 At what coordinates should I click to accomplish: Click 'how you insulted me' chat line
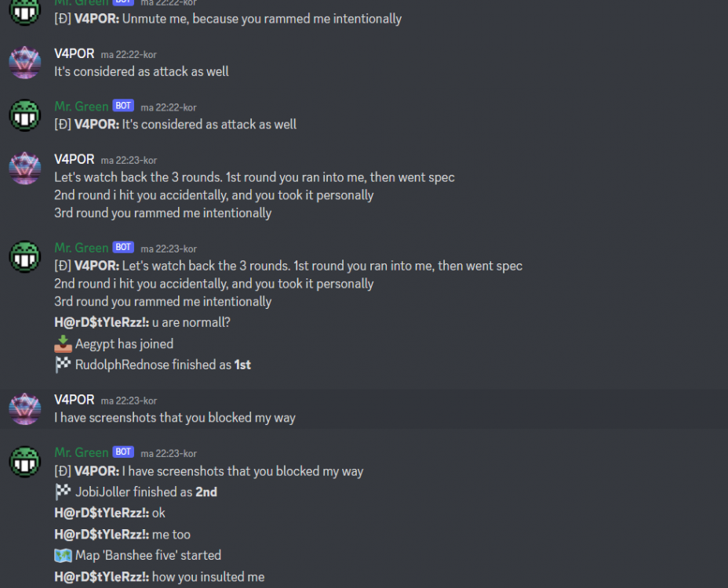pyautogui.click(x=159, y=577)
